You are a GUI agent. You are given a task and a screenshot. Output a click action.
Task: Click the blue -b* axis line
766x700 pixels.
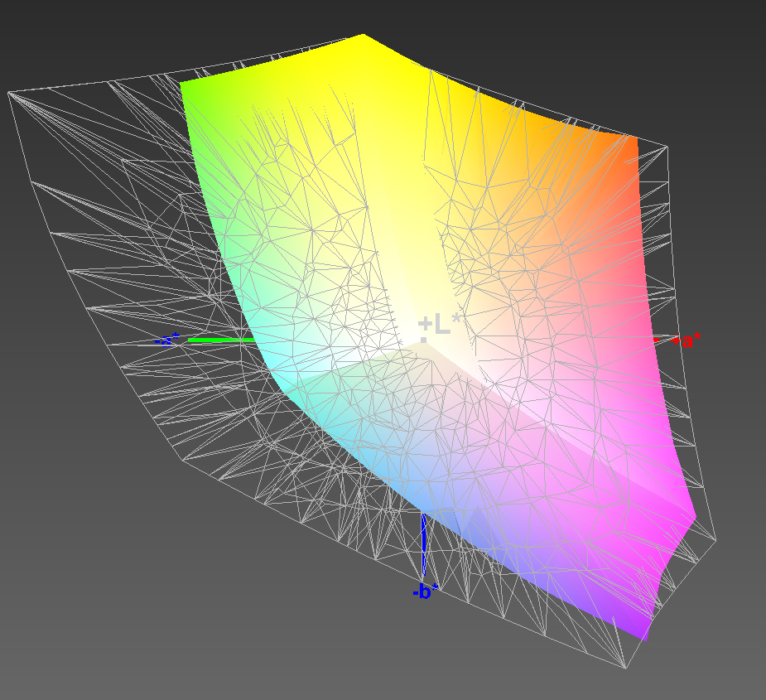point(423,545)
